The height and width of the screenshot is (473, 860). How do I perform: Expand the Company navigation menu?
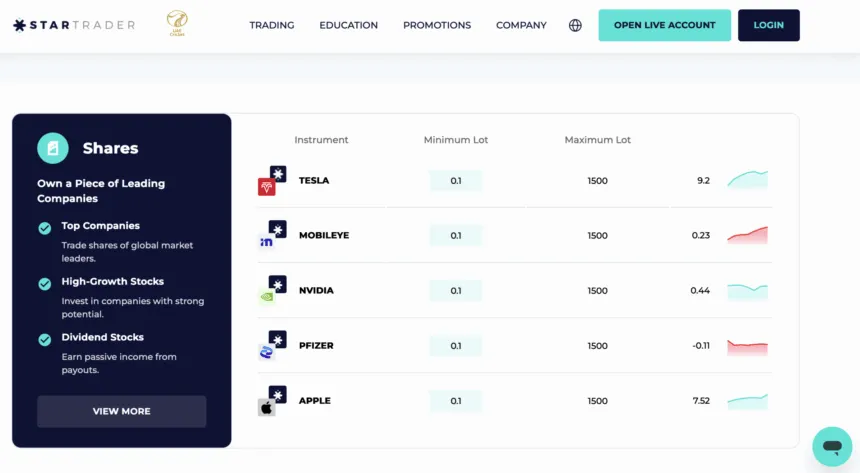(521, 25)
